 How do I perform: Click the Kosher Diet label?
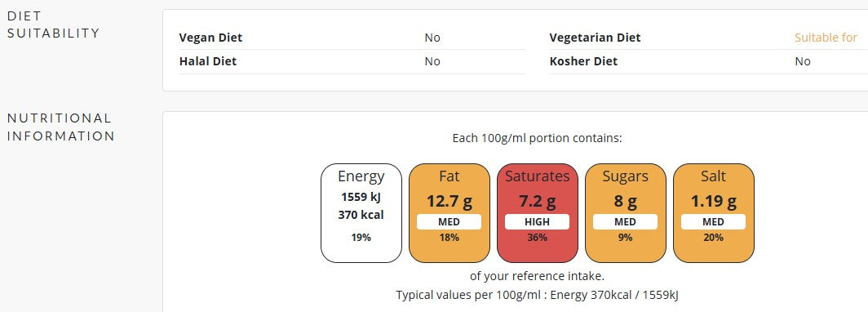(x=583, y=61)
